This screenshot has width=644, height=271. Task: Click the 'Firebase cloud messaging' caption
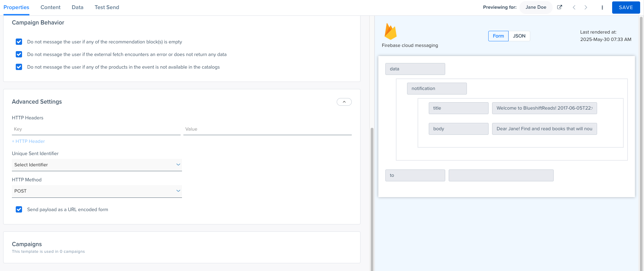410,46
